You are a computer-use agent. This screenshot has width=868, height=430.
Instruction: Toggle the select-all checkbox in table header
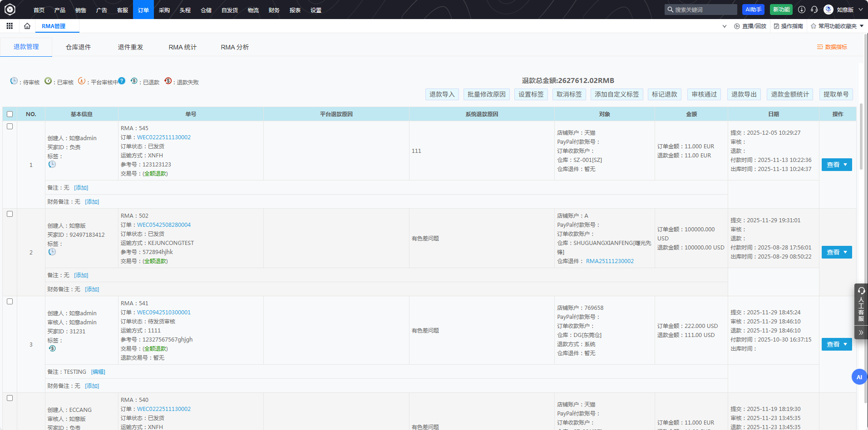point(10,114)
